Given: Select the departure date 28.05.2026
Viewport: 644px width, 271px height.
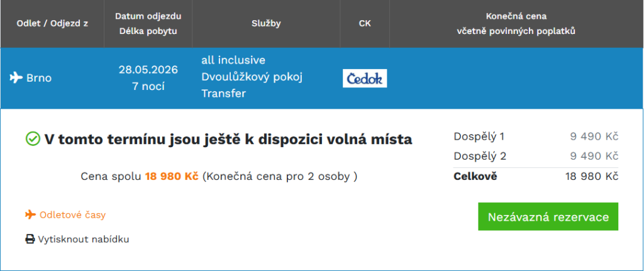Looking at the screenshot, I should pos(148,70).
